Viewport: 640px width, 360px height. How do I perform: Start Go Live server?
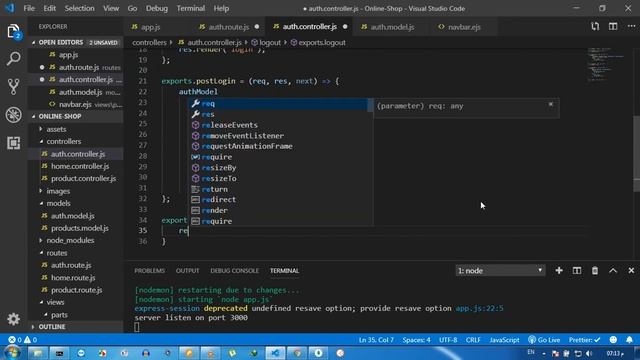pyautogui.click(x=544, y=340)
